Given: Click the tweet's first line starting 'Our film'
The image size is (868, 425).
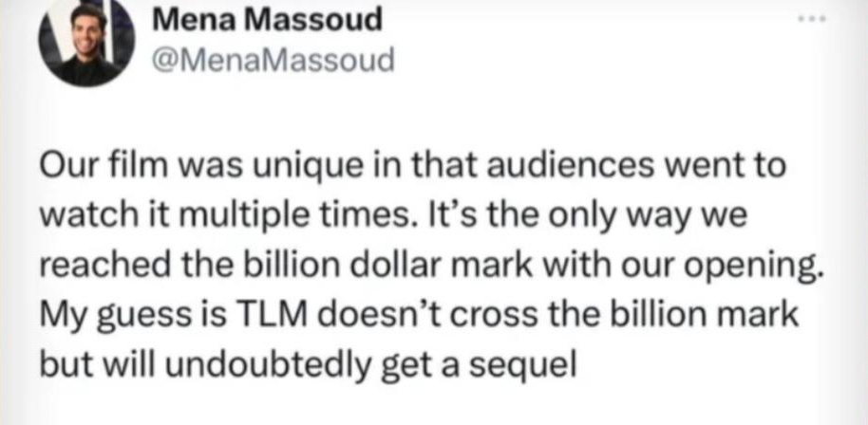Looking at the screenshot, I should coord(413,167).
